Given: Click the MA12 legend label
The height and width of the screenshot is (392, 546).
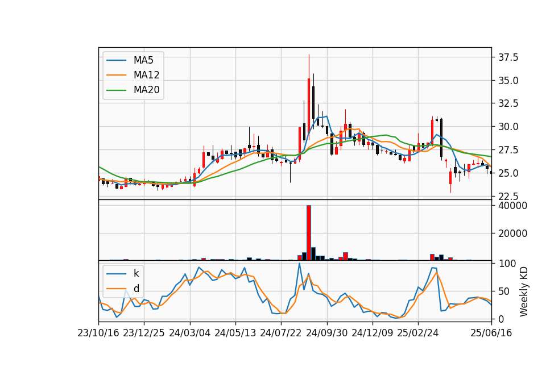Looking at the screenshot, I should pos(146,75).
